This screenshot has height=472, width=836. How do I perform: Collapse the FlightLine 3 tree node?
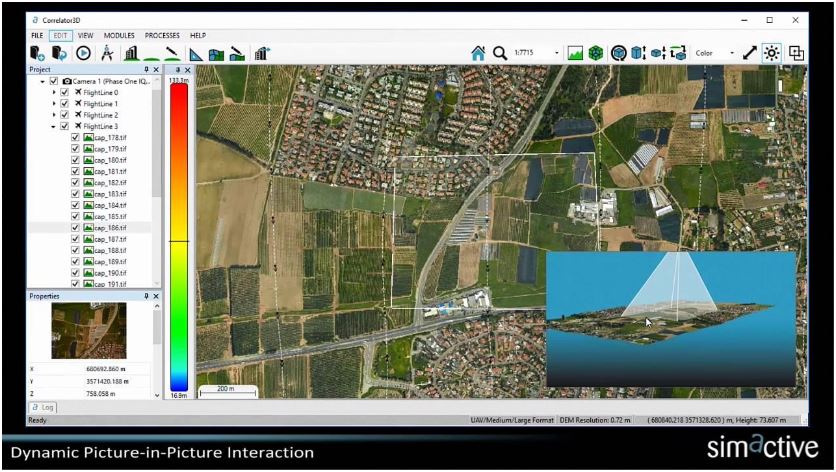click(54, 127)
